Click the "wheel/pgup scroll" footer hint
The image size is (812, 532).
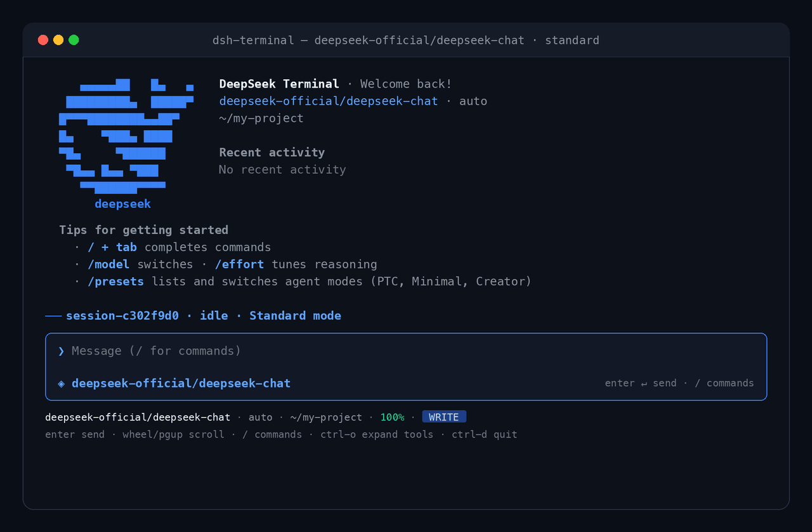coord(173,435)
